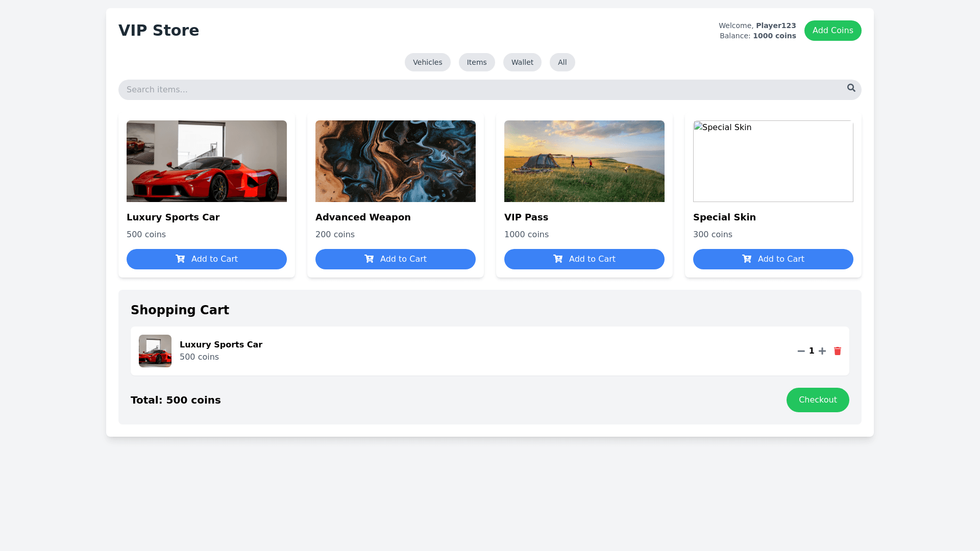Click the Advanced Weapon product image
Screen dimensions: 980x551
[395, 161]
